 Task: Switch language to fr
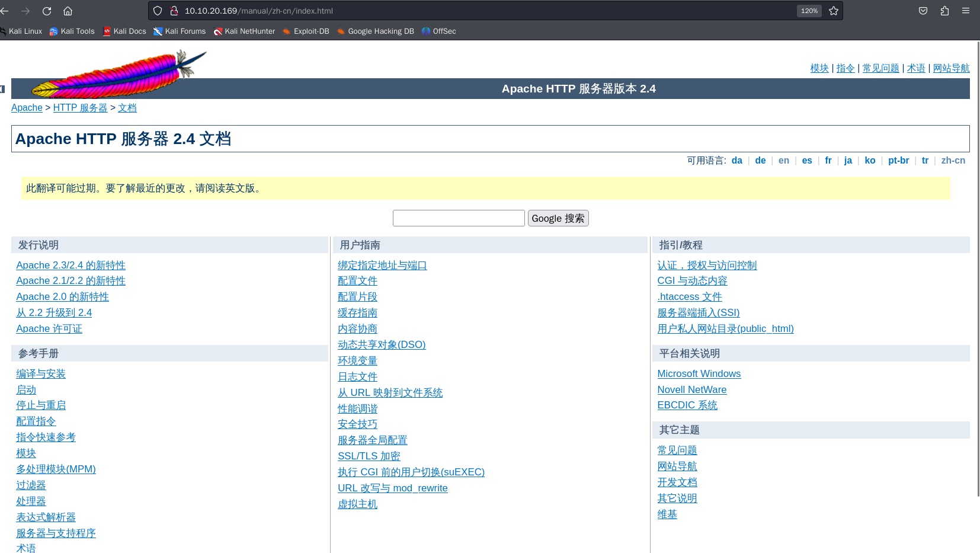[828, 161]
